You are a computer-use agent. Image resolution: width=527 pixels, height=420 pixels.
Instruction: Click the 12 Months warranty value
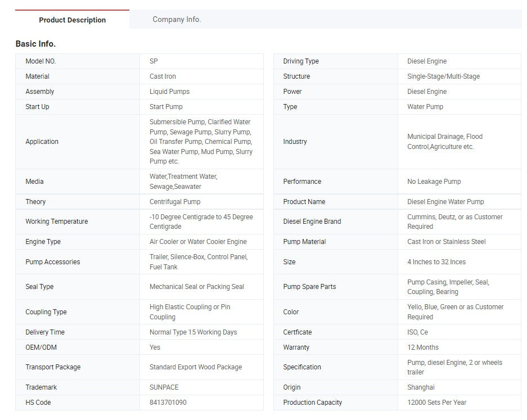pos(423,347)
